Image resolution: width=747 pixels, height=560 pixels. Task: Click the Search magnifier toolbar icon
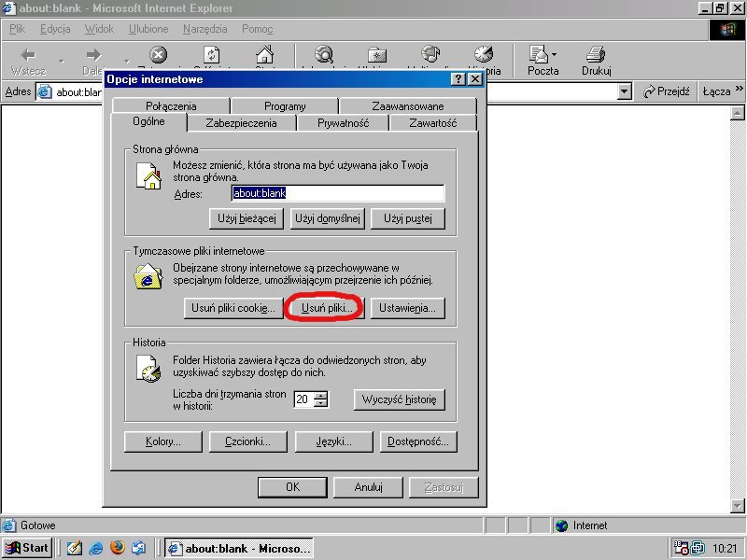[324, 55]
